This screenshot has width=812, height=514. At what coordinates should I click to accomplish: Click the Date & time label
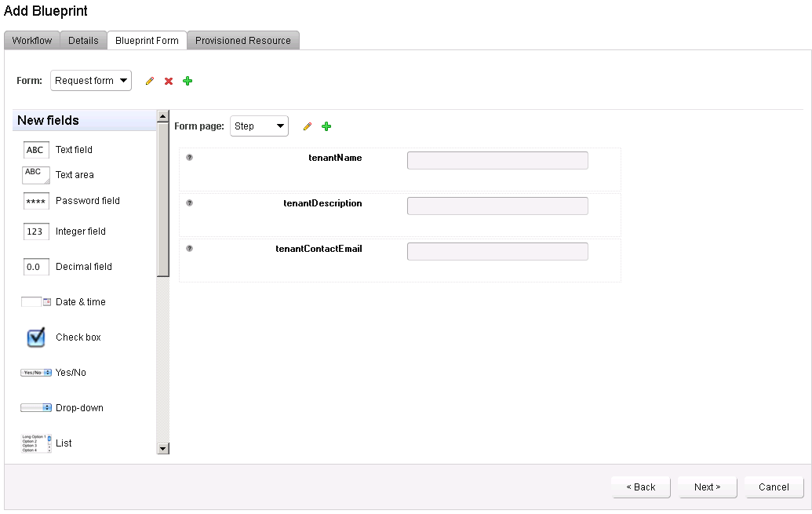click(x=80, y=302)
